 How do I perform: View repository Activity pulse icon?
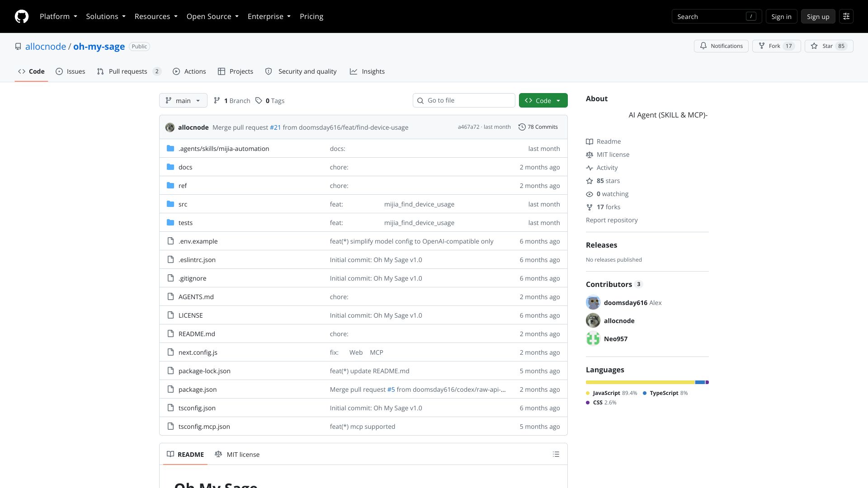coord(590,168)
